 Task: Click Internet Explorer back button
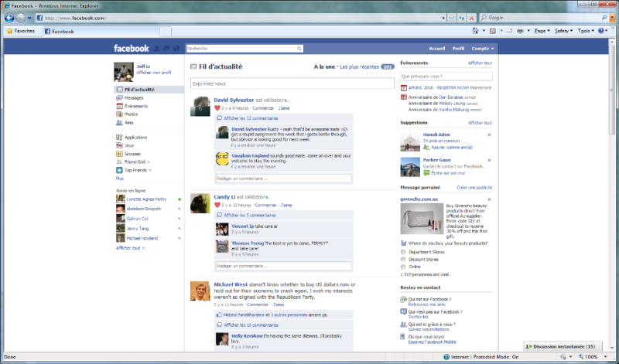coord(9,17)
